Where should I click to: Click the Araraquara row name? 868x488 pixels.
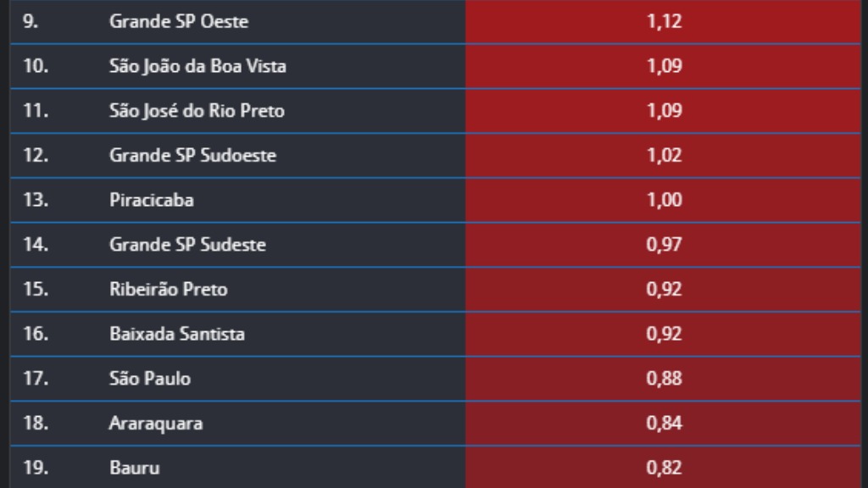[156, 423]
